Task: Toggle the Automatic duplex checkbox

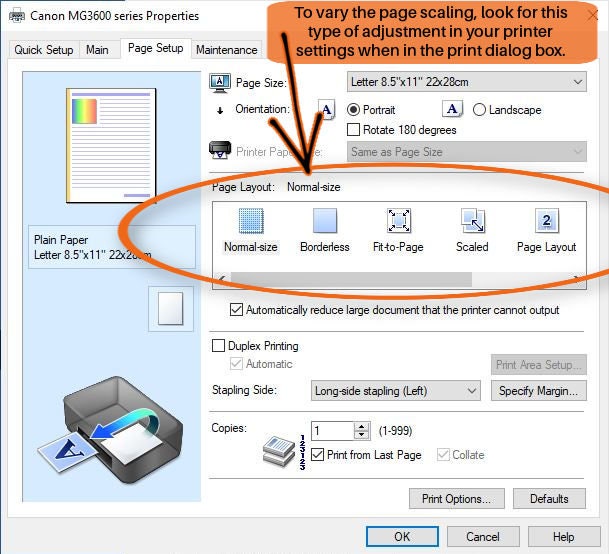Action: (237, 364)
